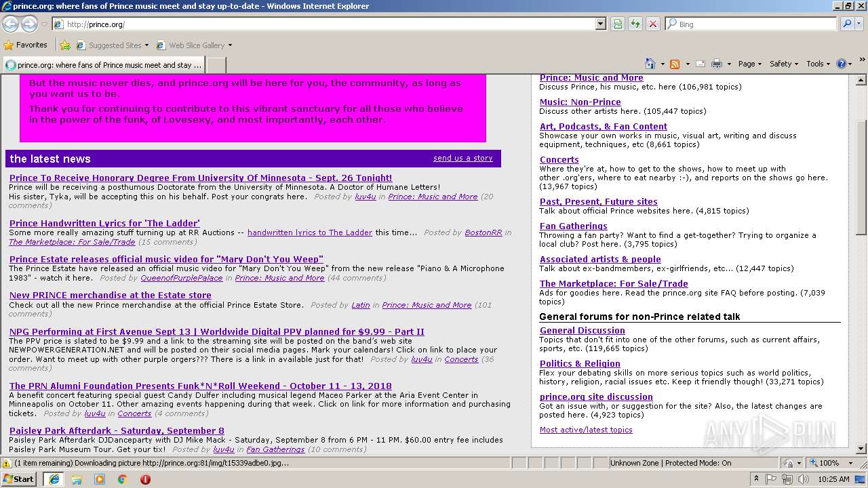The width and height of the screenshot is (868, 488).
Task: Open the 'Politics & Religion' forum link
Action: pos(580,364)
